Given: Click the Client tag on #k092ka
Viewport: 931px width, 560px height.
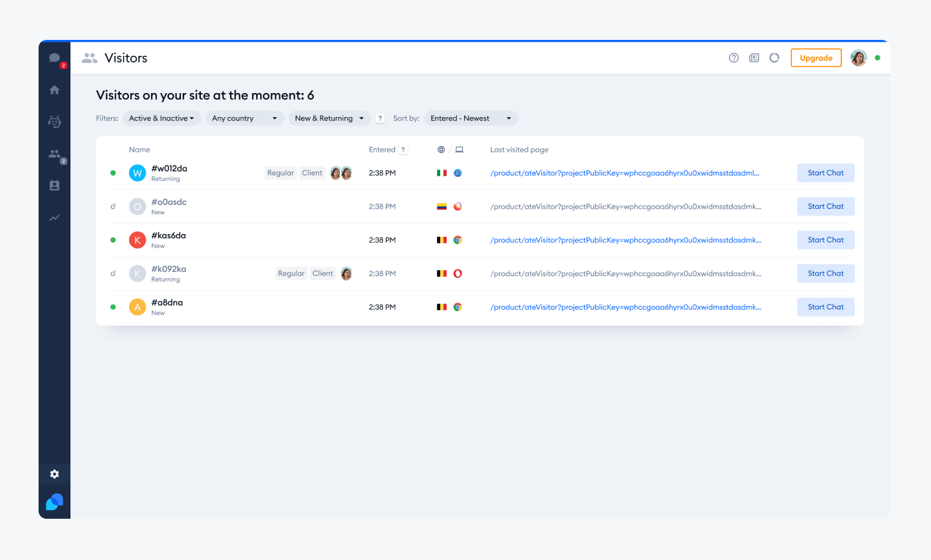Looking at the screenshot, I should 323,273.
